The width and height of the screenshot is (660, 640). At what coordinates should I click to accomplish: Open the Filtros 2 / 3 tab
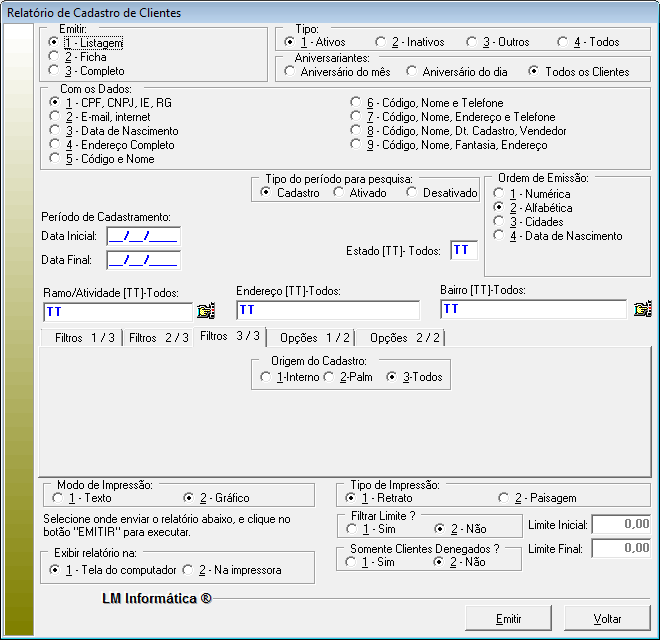[x=158, y=338]
